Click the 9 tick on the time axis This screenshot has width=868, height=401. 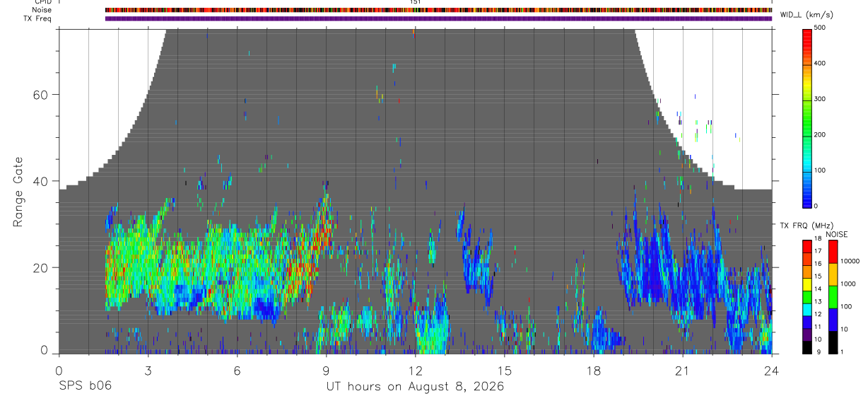[326, 371]
